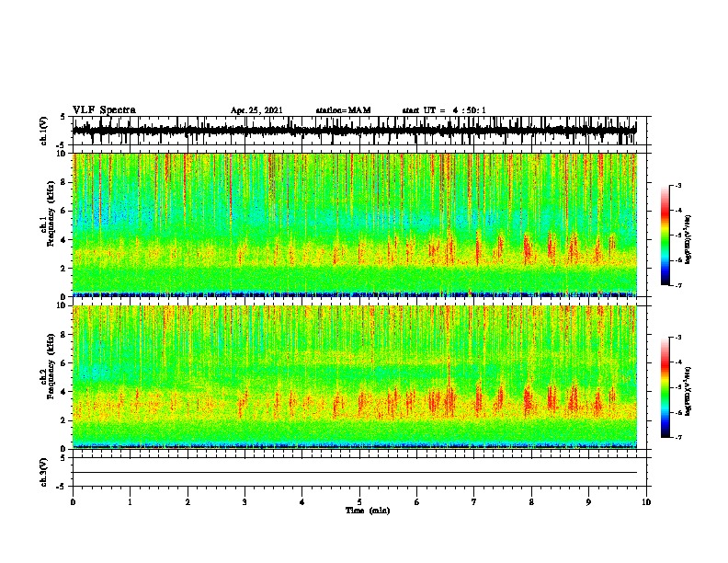Click the "VLF Spectra" plot title
Image resolution: width=728 pixels, height=563 pixels.
(x=104, y=110)
